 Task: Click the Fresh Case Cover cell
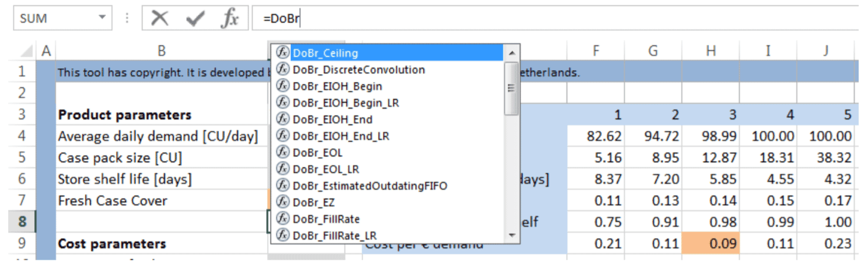click(x=162, y=201)
